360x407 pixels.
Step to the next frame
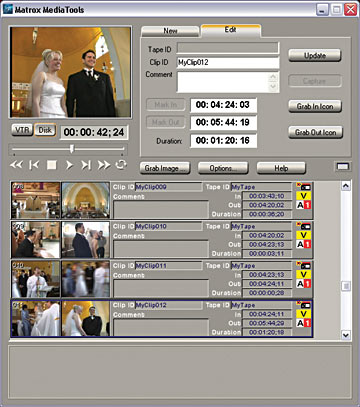pyautogui.click(x=86, y=165)
